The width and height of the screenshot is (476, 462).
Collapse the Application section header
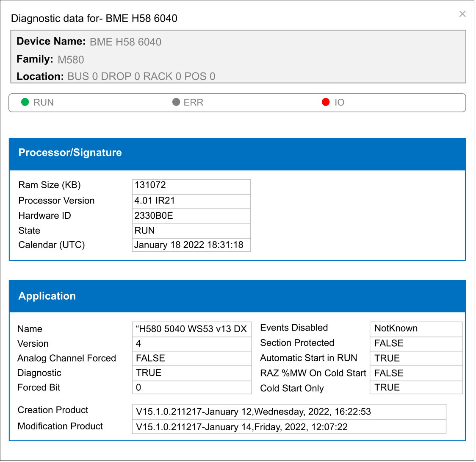pyautogui.click(x=237, y=296)
